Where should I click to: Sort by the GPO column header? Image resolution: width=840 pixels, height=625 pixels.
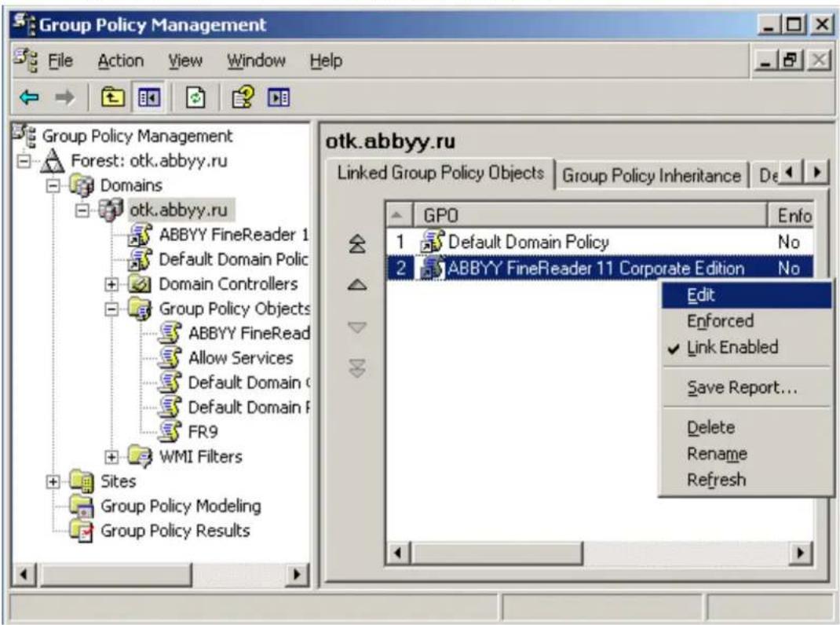(x=590, y=215)
